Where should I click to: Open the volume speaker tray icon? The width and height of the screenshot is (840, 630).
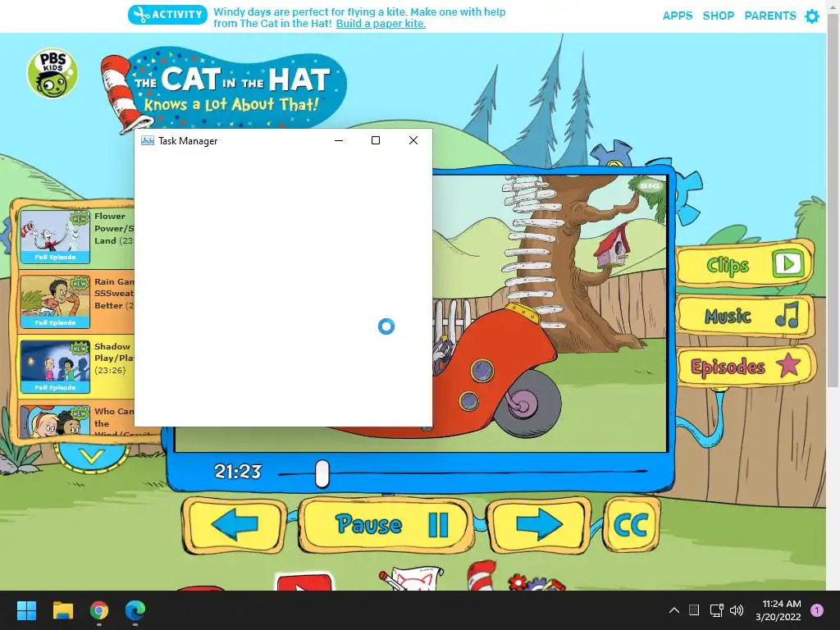coord(737,610)
